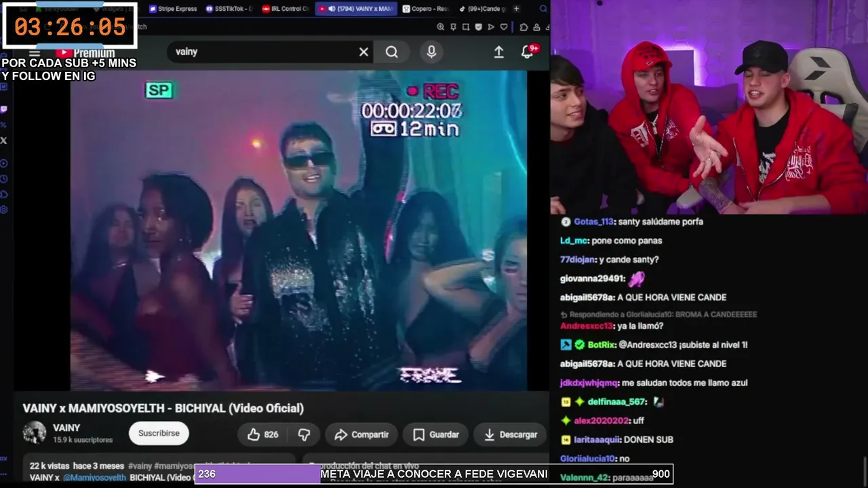The image size is (868, 488).
Task: Switch to the IRL Control tab
Action: click(x=285, y=9)
